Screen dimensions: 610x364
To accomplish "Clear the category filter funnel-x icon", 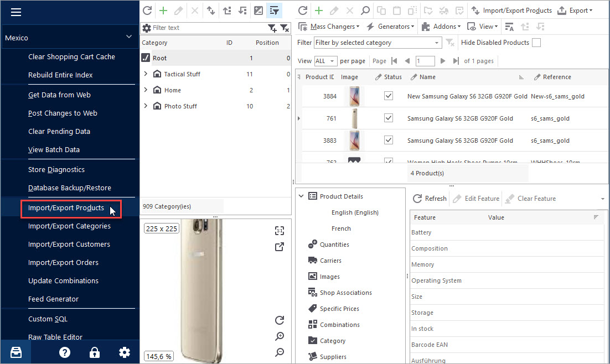I will point(285,28).
